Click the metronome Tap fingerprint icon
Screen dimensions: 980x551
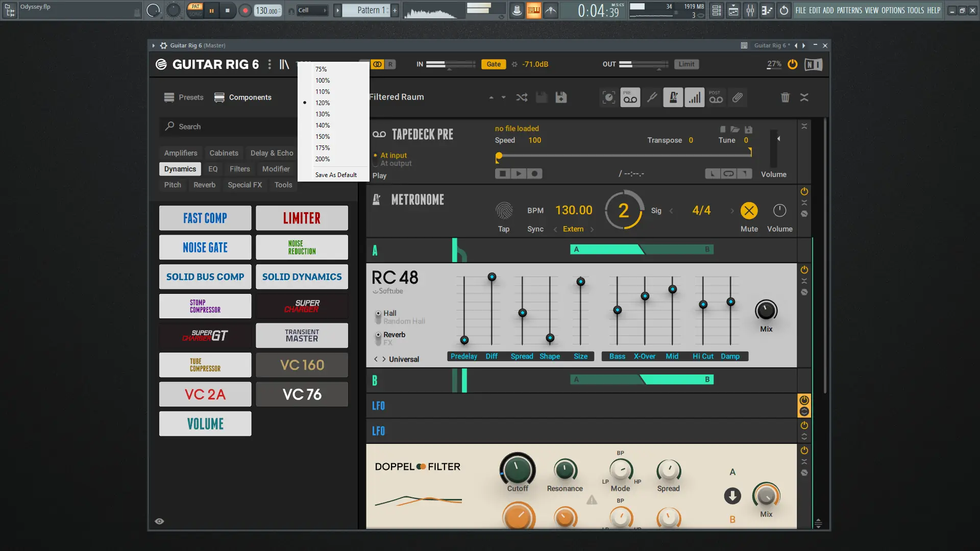(x=504, y=211)
